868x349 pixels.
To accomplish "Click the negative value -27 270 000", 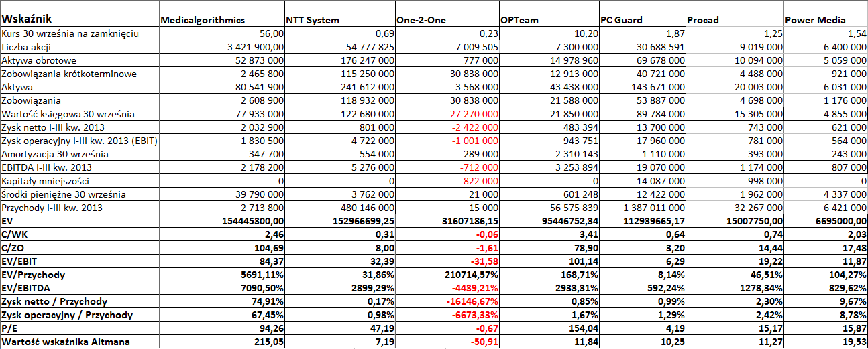I will coord(447,114).
